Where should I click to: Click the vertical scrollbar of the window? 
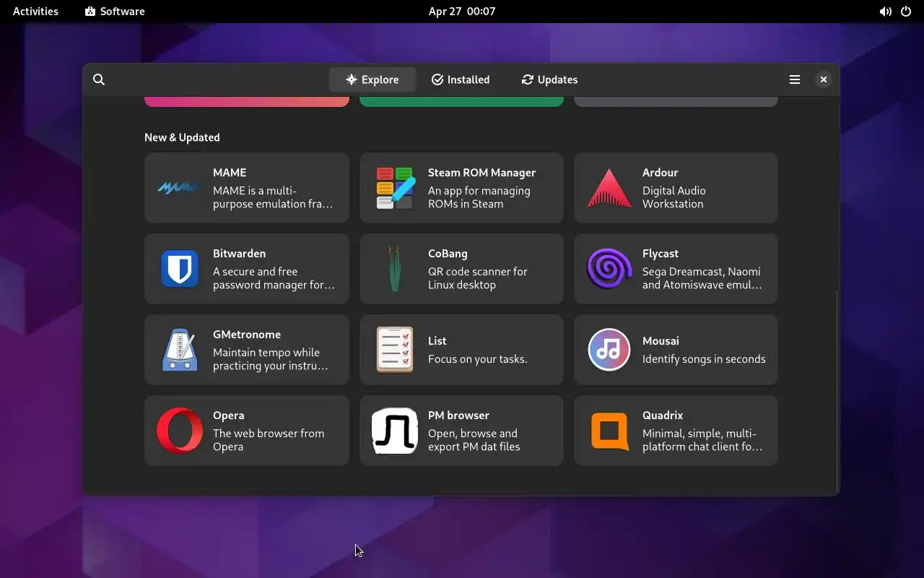tap(837, 390)
